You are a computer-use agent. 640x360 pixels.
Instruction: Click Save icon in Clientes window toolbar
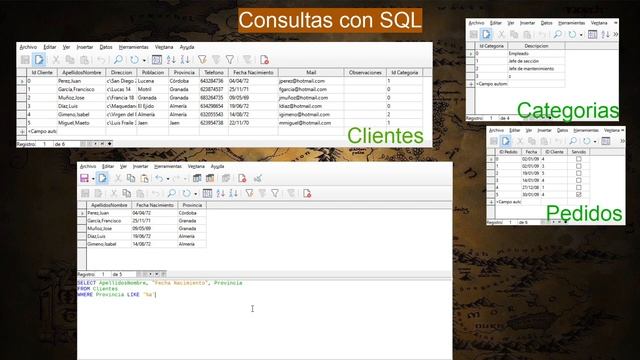25,60
